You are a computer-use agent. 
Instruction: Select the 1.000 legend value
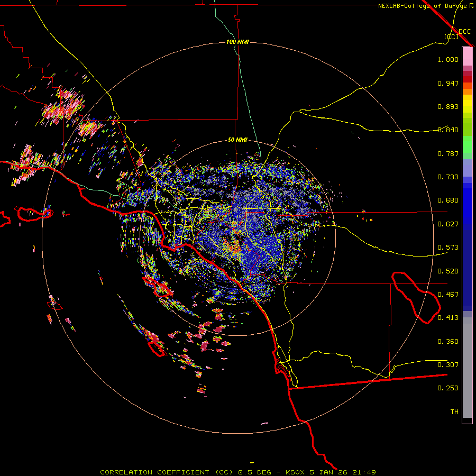coord(448,59)
